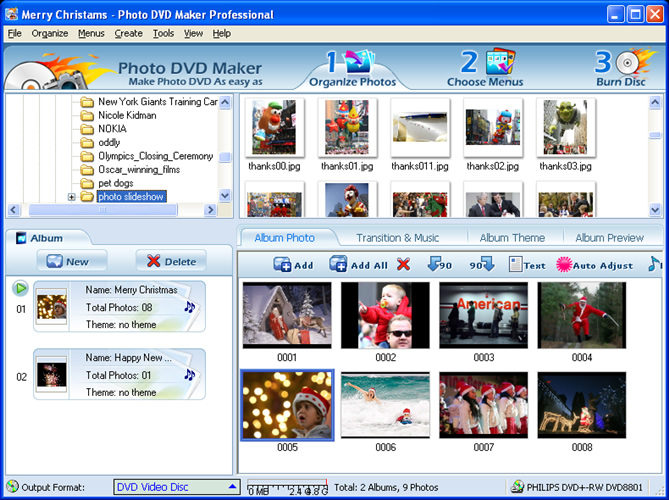The image size is (669, 500).
Task: Play the Merry Christmas album
Action: tap(20, 288)
